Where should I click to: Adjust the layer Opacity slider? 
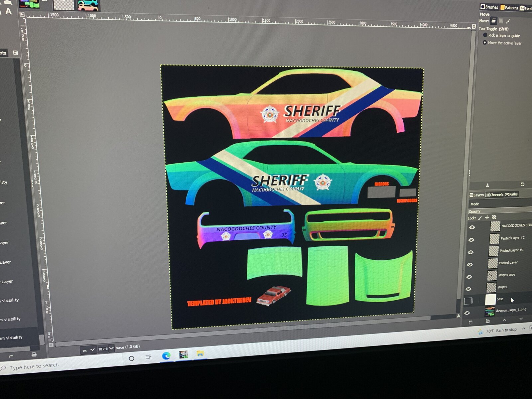499,211
